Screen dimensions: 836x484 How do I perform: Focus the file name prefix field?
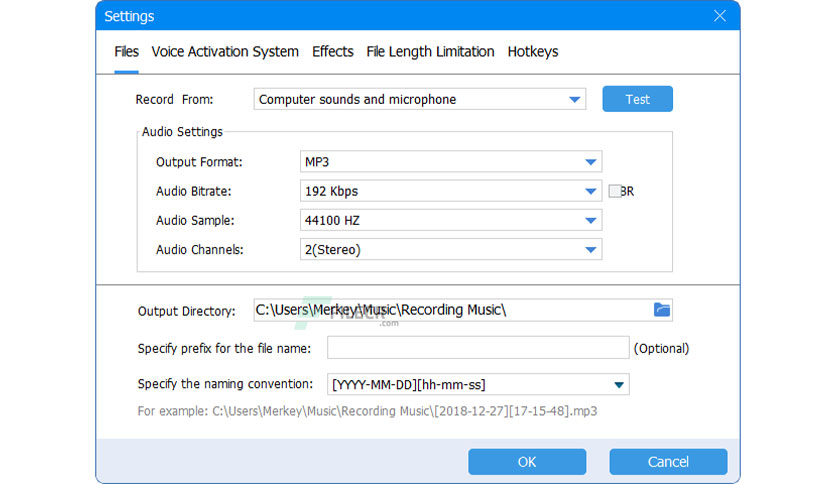click(x=478, y=348)
